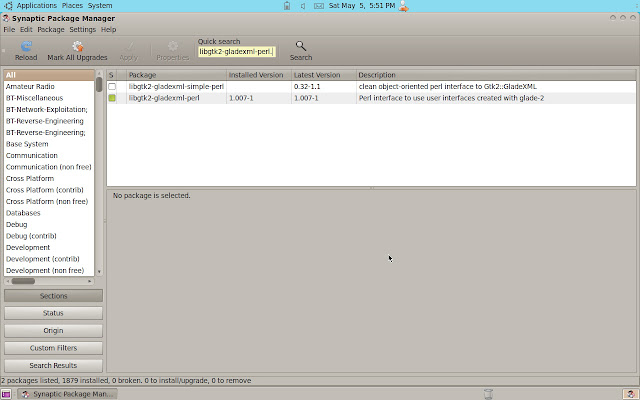Viewport: 640px width, 400px height.
Task: Click the Search Results button
Action: pos(53,365)
